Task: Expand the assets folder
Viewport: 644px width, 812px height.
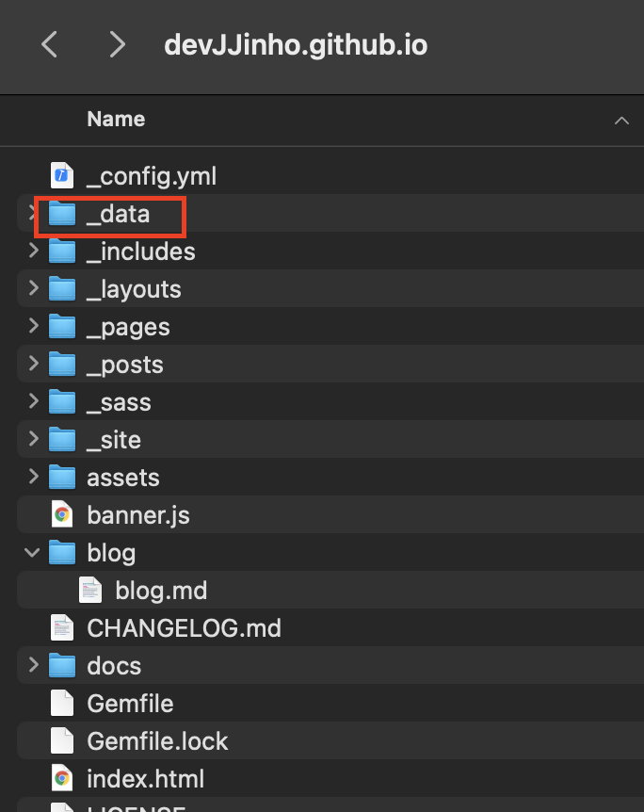Action: (34, 477)
